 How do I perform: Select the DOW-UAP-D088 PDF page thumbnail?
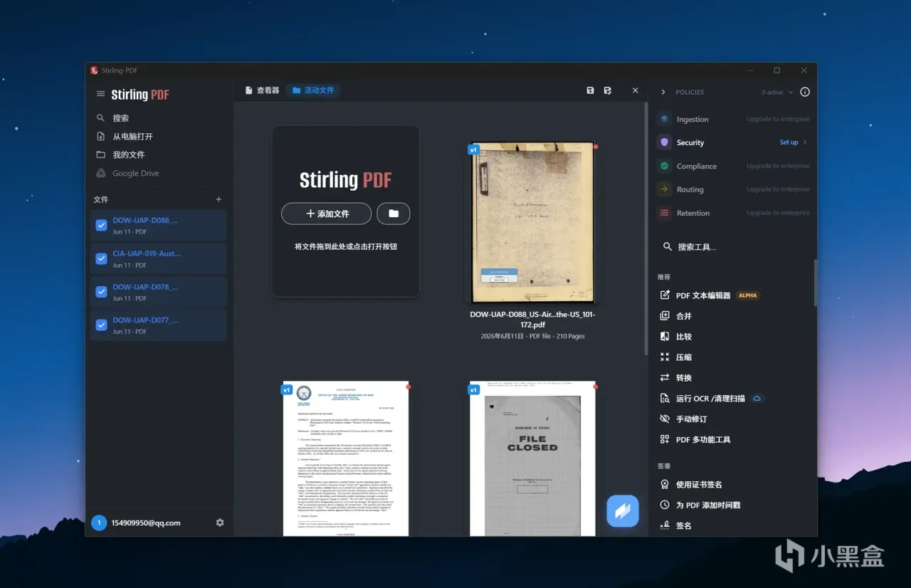tap(532, 223)
